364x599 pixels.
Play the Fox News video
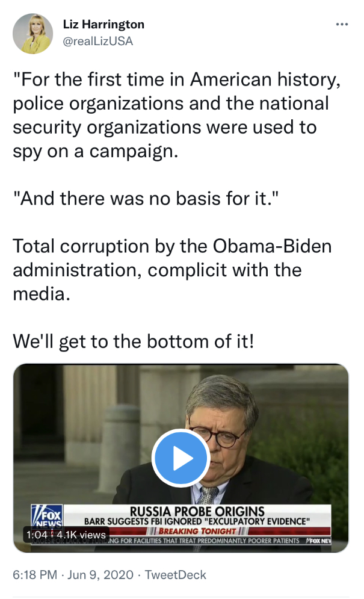click(181, 459)
